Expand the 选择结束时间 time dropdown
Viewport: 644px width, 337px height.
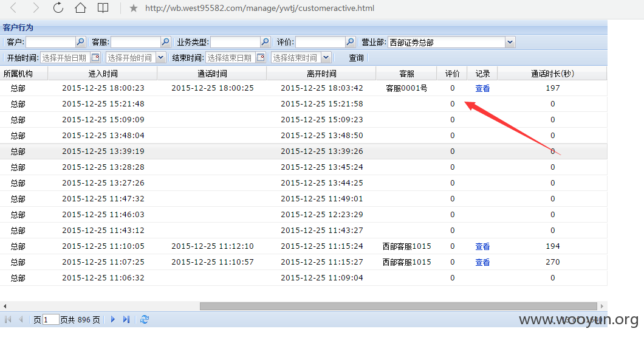326,58
